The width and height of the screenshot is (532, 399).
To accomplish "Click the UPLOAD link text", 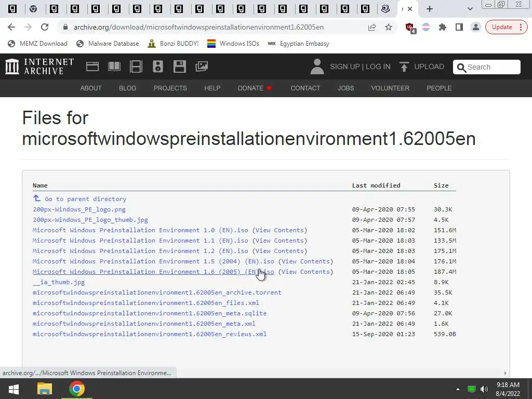I will [x=429, y=66].
